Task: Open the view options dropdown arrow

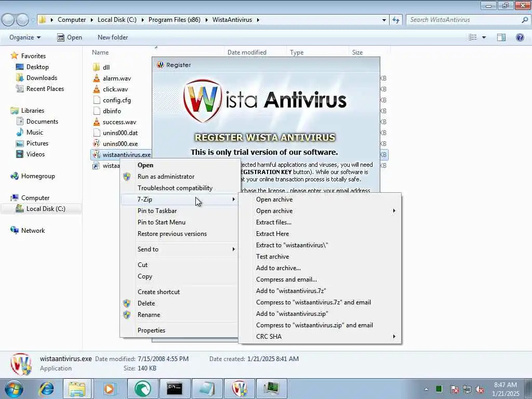Action: click(x=484, y=37)
